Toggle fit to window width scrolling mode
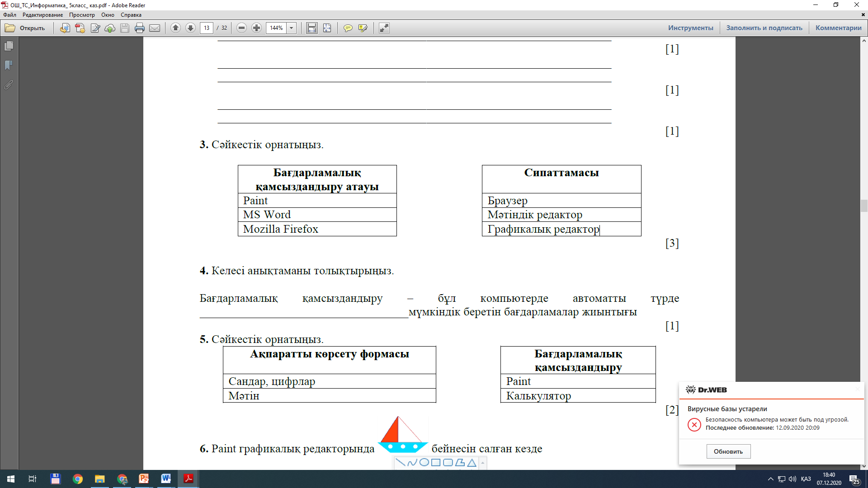 click(312, 28)
